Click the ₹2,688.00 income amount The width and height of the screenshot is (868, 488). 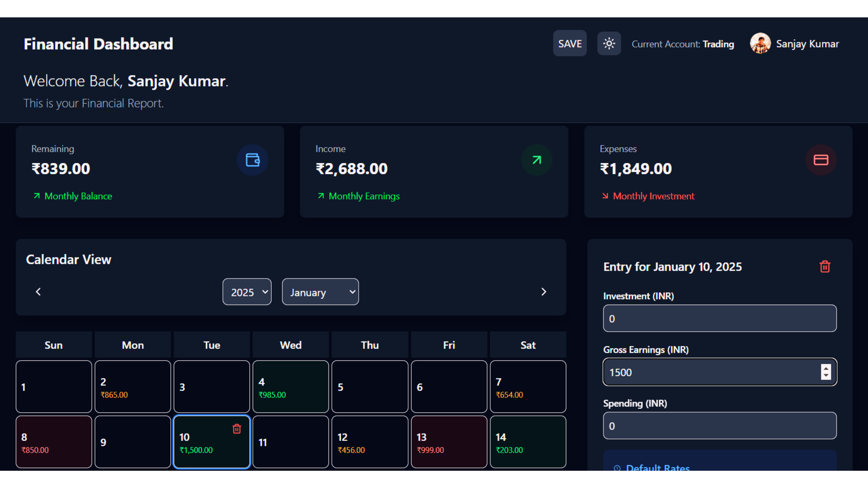(x=351, y=168)
